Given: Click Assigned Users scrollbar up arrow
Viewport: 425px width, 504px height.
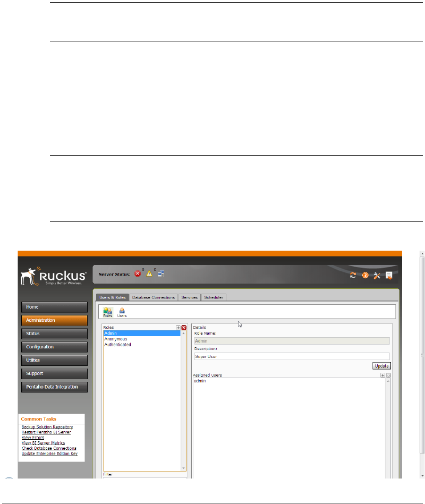Looking at the screenshot, I should [x=388, y=381].
